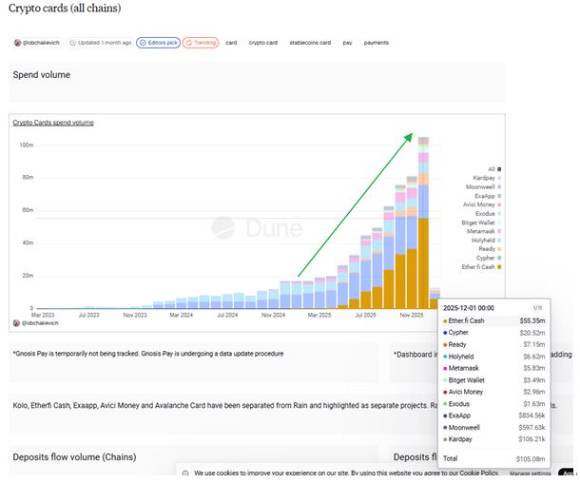The width and height of the screenshot is (580, 480).
Task: Toggle the Holyheld series in legend
Action: point(486,240)
